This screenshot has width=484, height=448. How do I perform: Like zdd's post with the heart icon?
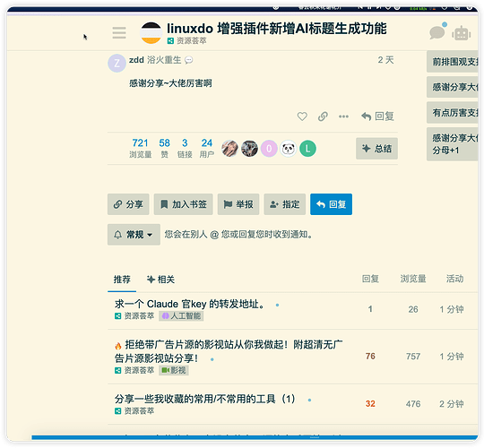tap(302, 116)
